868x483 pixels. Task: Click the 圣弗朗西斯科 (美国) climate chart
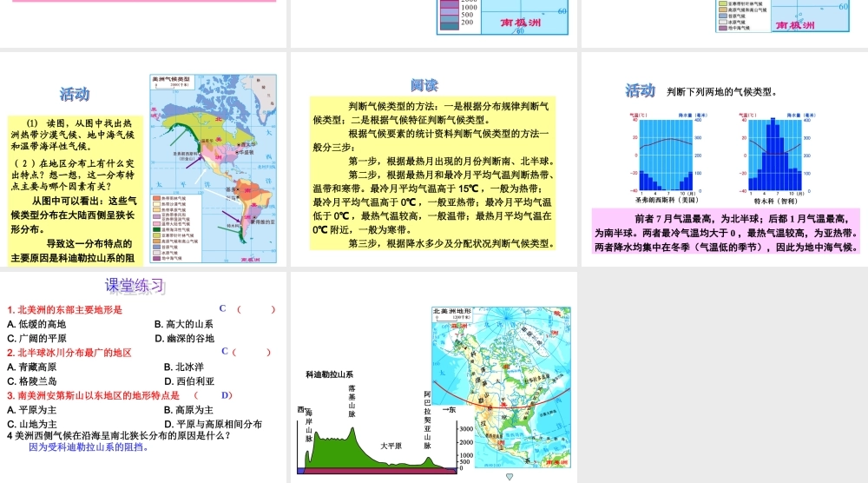pyautogui.click(x=667, y=158)
